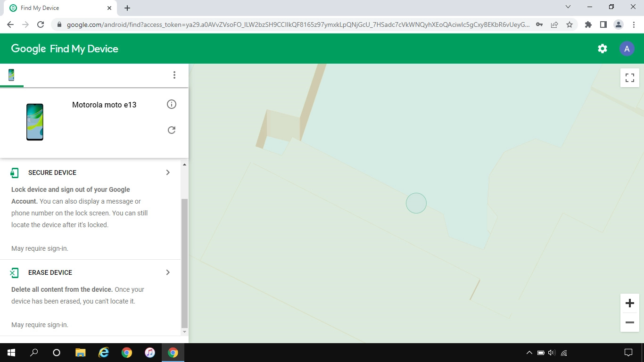Enter fullscreen map view
This screenshot has height=362, width=644.
[x=629, y=77]
